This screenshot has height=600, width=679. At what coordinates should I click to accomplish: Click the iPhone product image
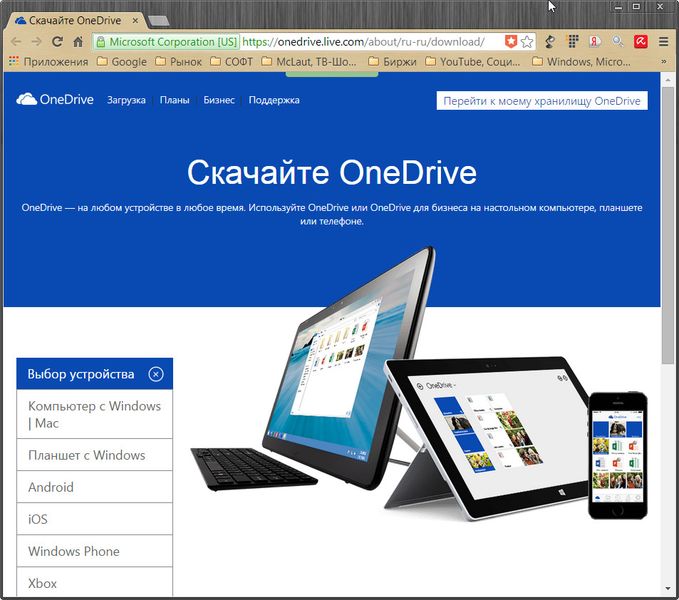618,455
